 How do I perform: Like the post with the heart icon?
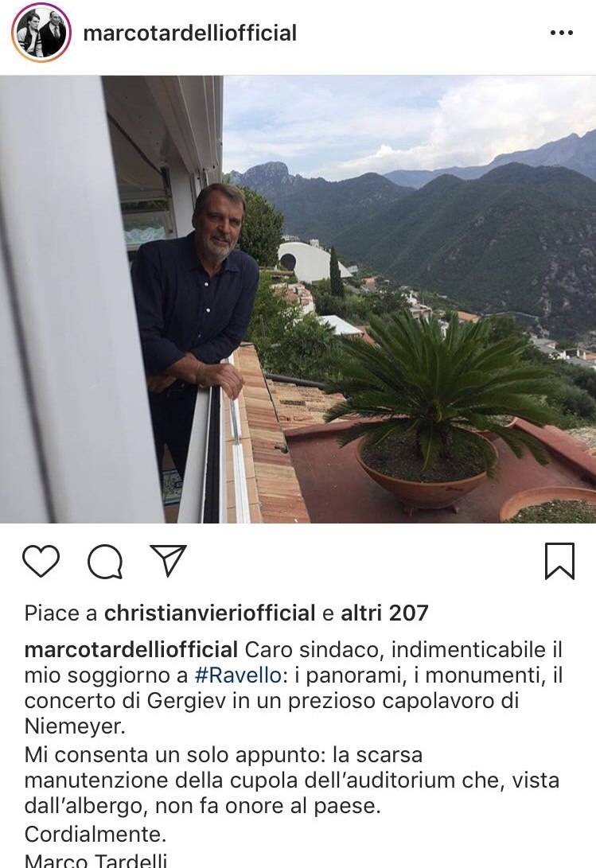(41, 562)
